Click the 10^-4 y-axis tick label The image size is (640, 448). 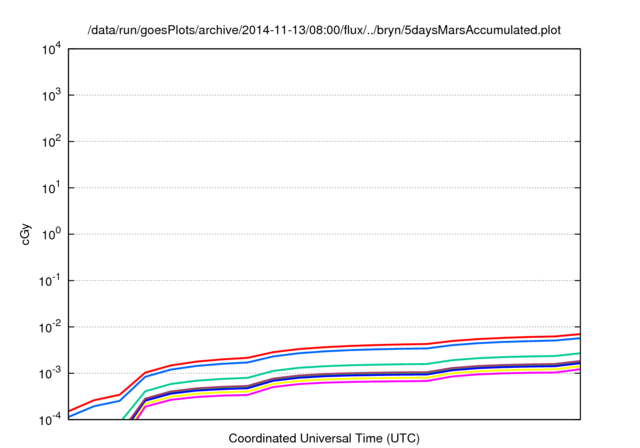pos(50,419)
